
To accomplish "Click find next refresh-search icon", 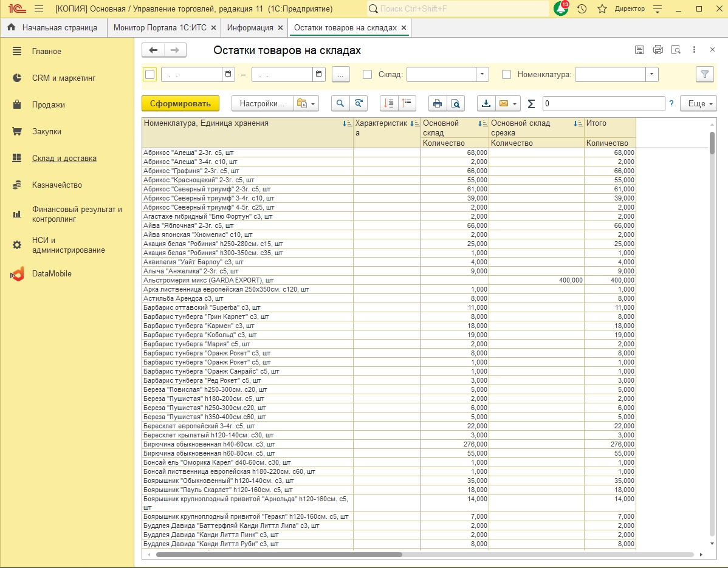I will [x=359, y=103].
